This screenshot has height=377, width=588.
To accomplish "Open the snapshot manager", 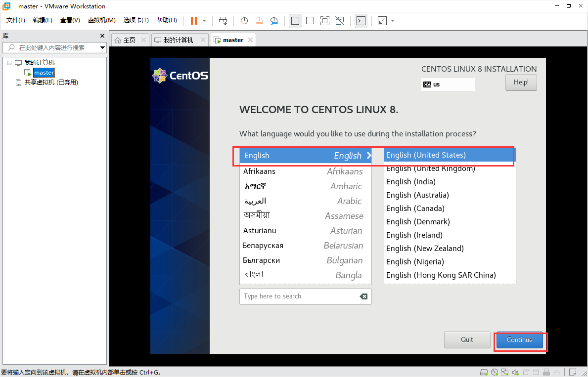I will (274, 21).
